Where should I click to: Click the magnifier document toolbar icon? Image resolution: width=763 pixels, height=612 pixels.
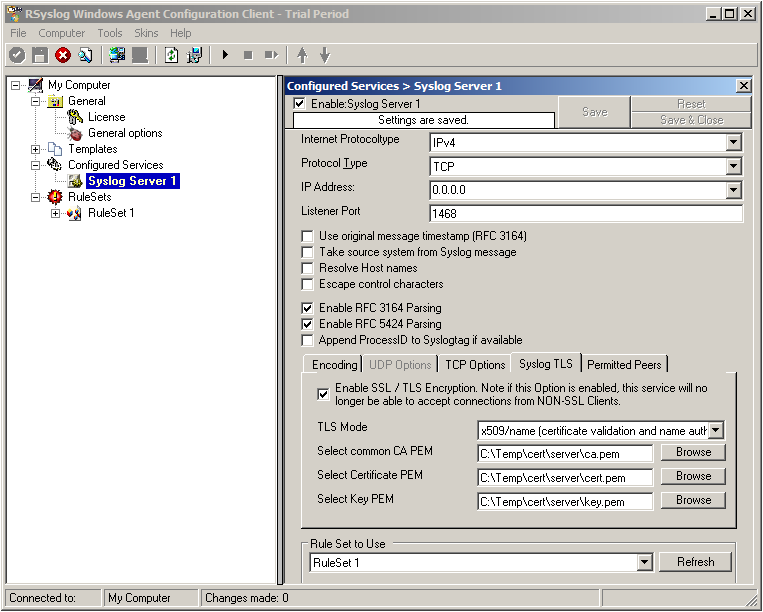(x=85, y=55)
